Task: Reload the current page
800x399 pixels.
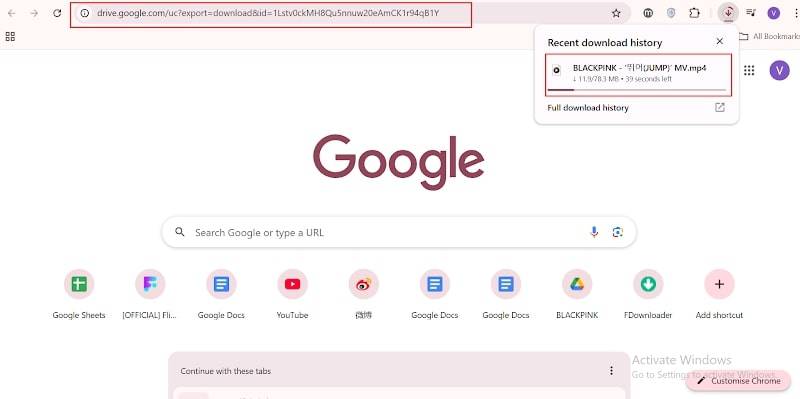Action: pyautogui.click(x=57, y=13)
